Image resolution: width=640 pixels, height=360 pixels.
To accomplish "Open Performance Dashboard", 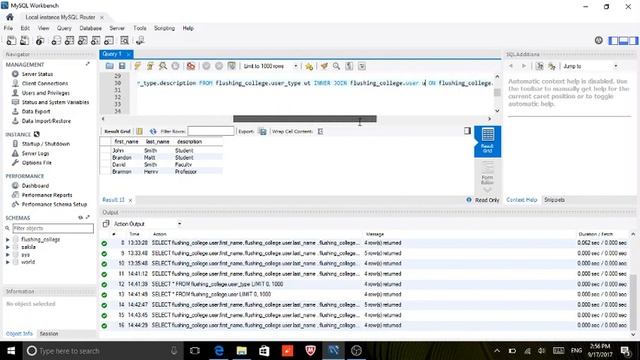I will (35, 186).
